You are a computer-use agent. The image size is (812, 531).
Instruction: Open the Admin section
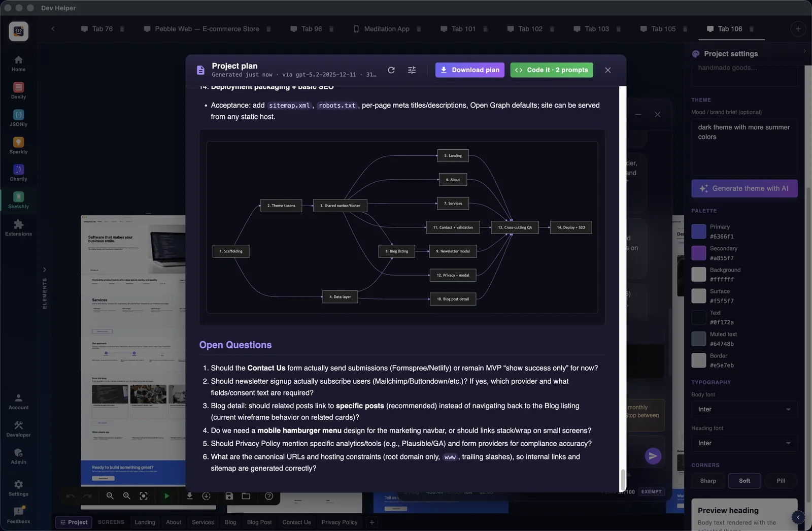pos(18,456)
